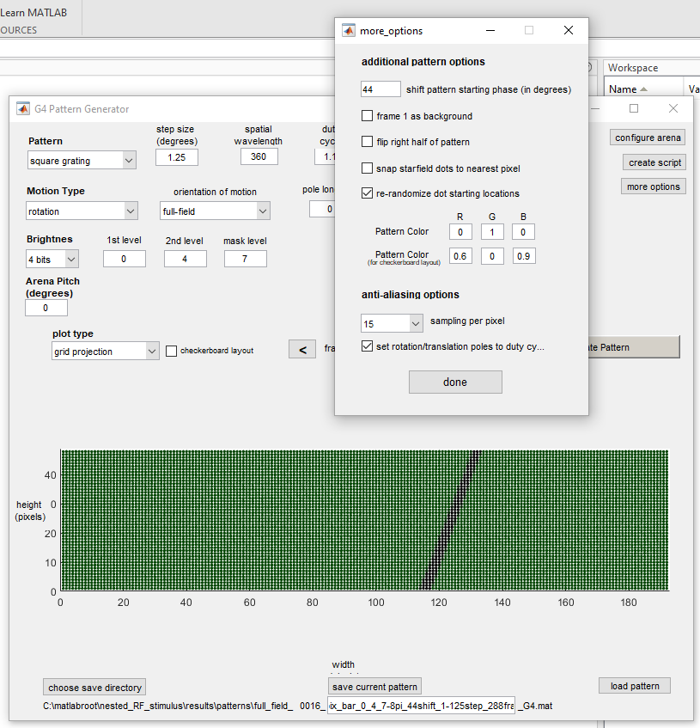Expand the Motion Type dropdown

pyautogui.click(x=82, y=211)
